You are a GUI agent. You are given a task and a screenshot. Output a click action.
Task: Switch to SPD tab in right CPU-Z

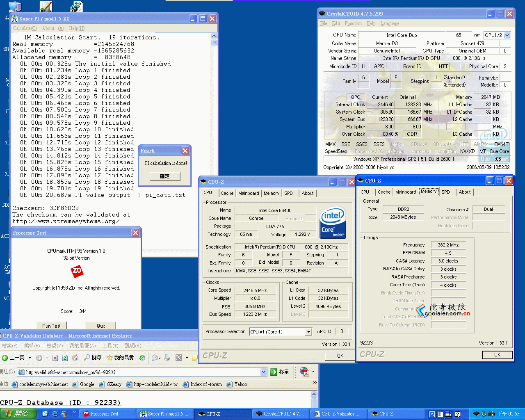[446, 192]
